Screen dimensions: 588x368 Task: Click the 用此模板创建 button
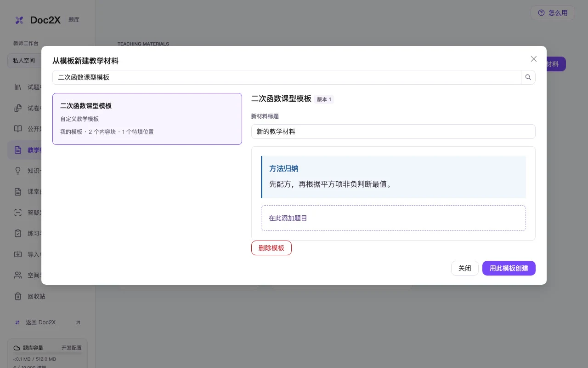point(509,268)
